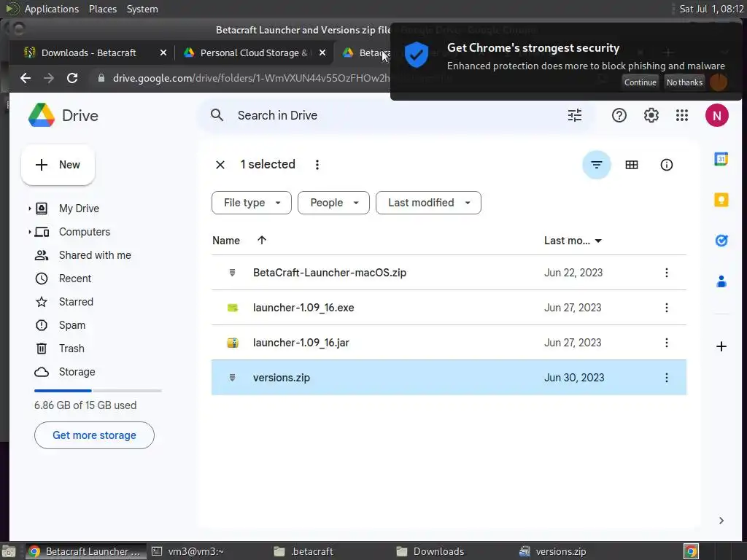Switch to vm3@vm3 terminal in taskbar

tap(187, 551)
